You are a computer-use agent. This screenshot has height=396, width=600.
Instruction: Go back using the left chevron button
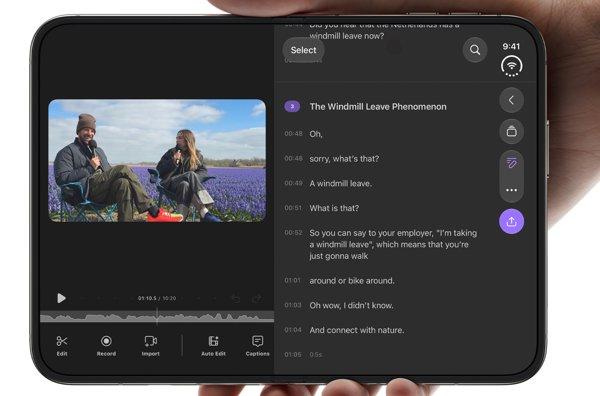click(511, 100)
